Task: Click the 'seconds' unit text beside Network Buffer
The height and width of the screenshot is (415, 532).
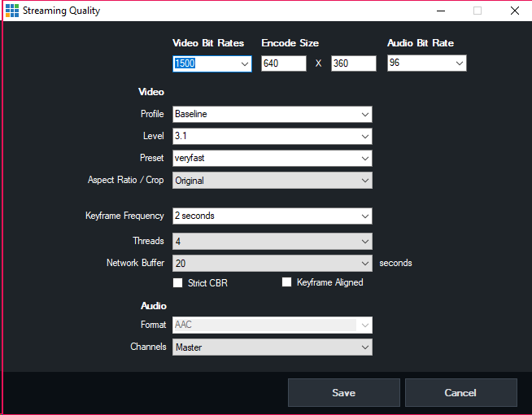Action: 395,263
